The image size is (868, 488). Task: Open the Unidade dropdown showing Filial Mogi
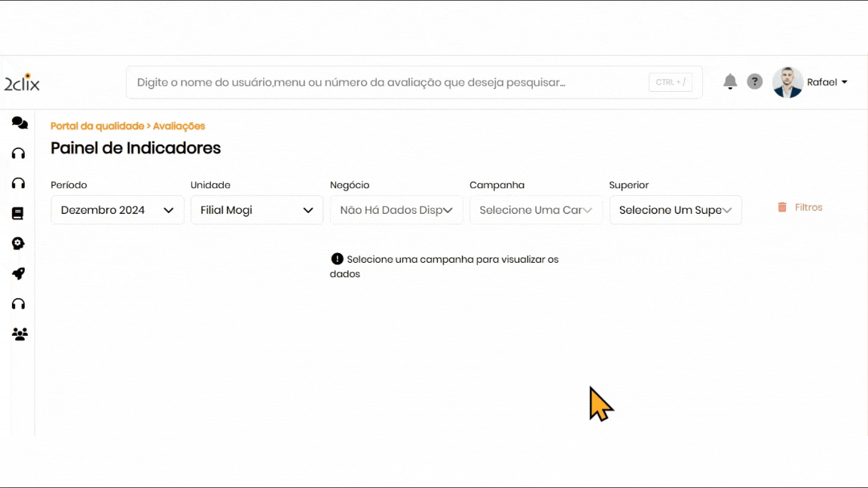click(257, 210)
